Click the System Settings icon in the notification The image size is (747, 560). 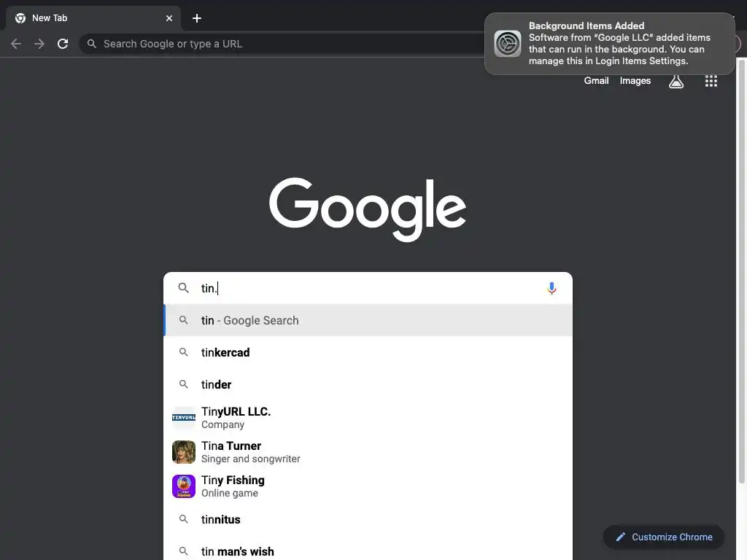point(508,43)
